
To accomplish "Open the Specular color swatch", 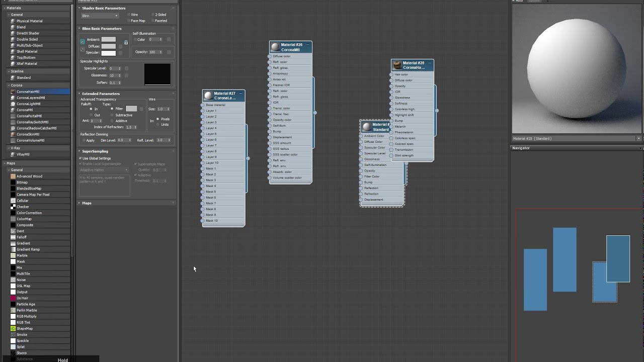I will [x=109, y=53].
